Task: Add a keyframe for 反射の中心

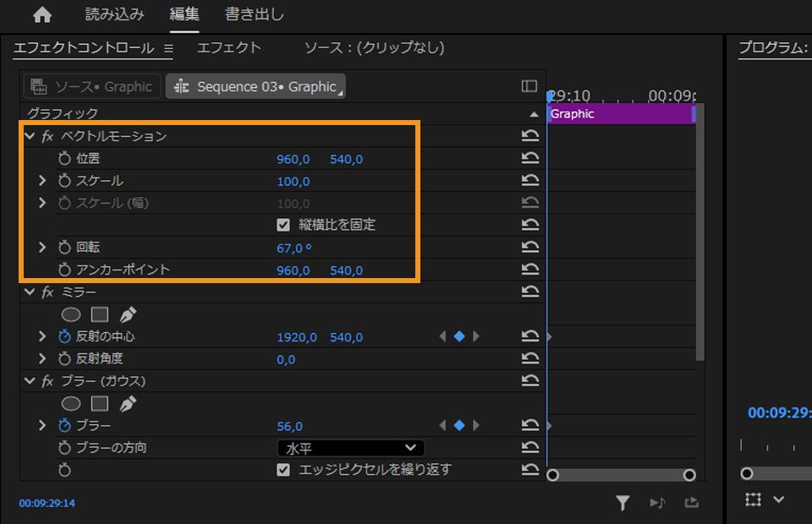Action: 458,337
